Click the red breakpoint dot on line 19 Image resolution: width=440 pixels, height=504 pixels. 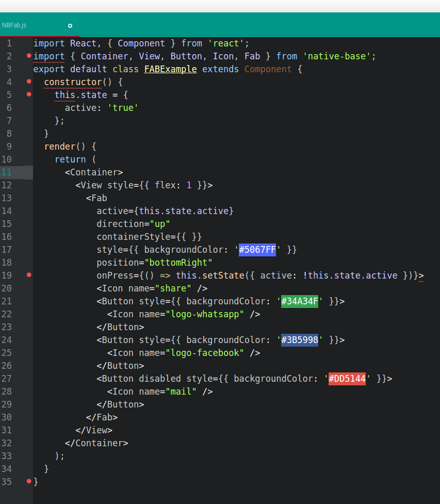29,274
